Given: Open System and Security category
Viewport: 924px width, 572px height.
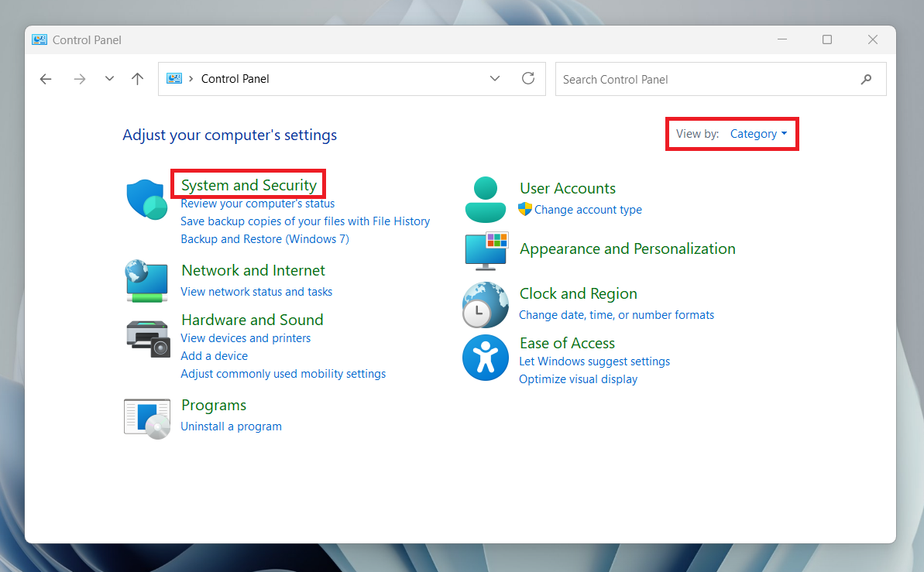Looking at the screenshot, I should coord(249,185).
